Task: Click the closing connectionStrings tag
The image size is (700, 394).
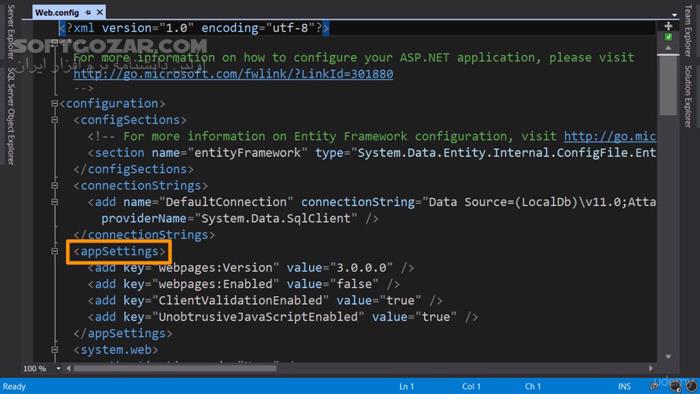Action: (144, 235)
